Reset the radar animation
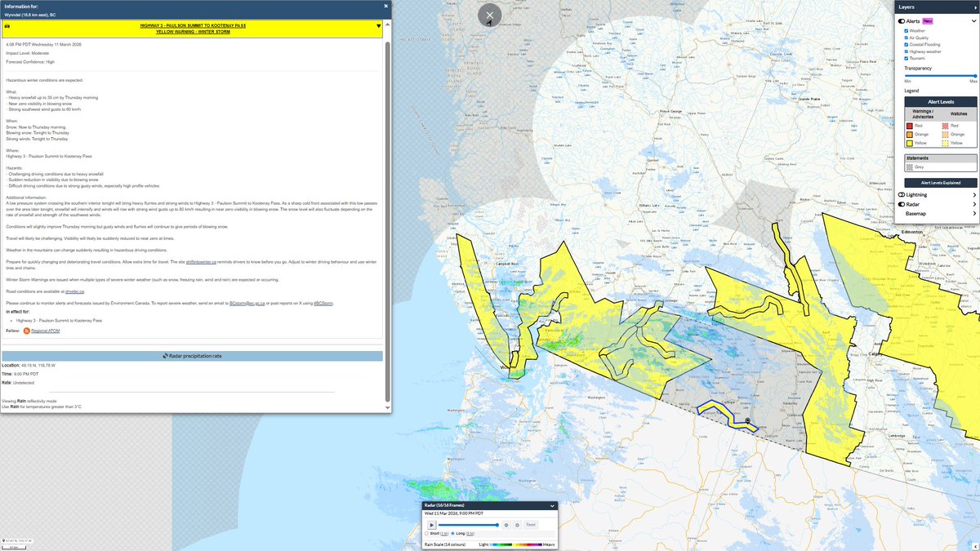This screenshot has height=551, width=980. 530,525
